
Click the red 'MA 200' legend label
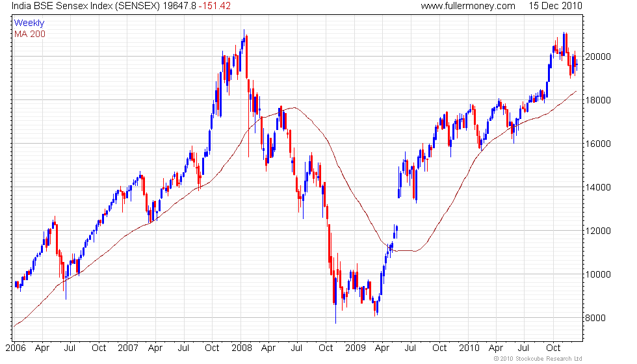(x=30, y=34)
